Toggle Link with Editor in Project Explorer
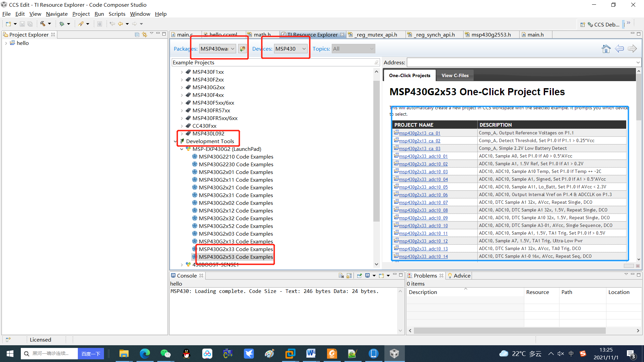The image size is (644, 362). coord(145,35)
